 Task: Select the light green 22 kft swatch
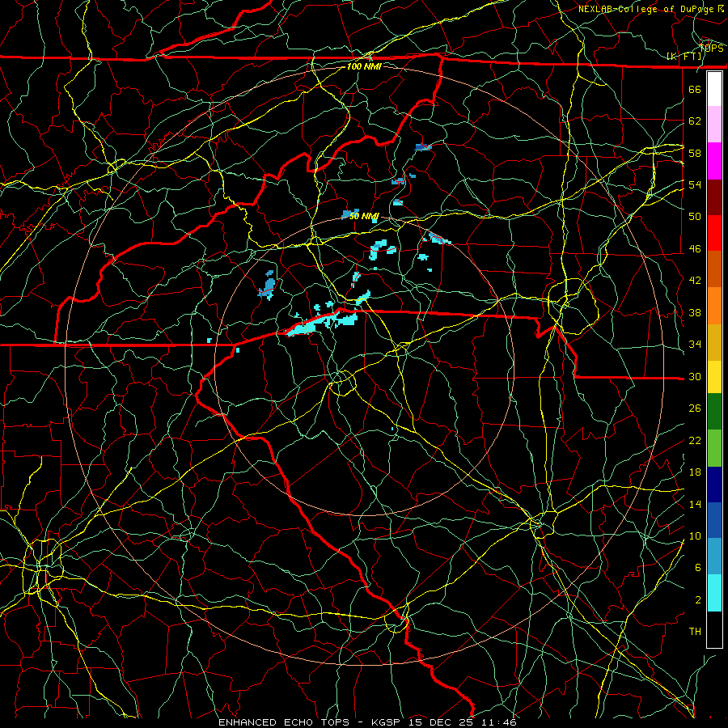click(714, 448)
